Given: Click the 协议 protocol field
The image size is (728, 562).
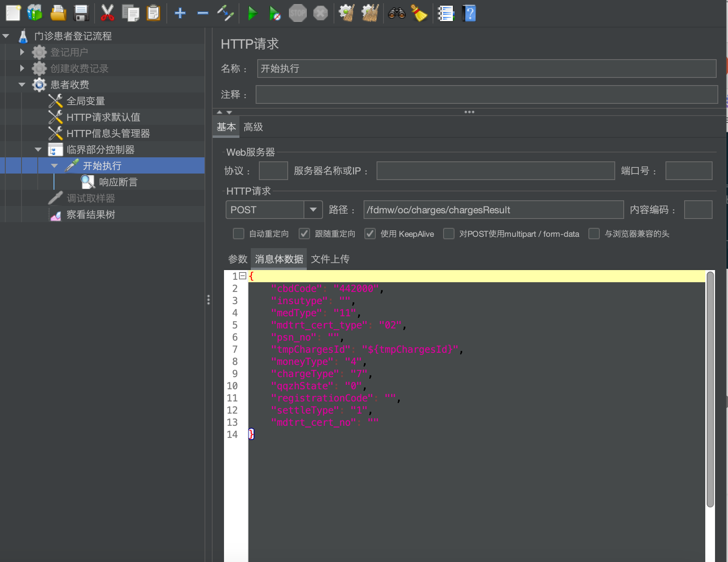Looking at the screenshot, I should pos(273,171).
